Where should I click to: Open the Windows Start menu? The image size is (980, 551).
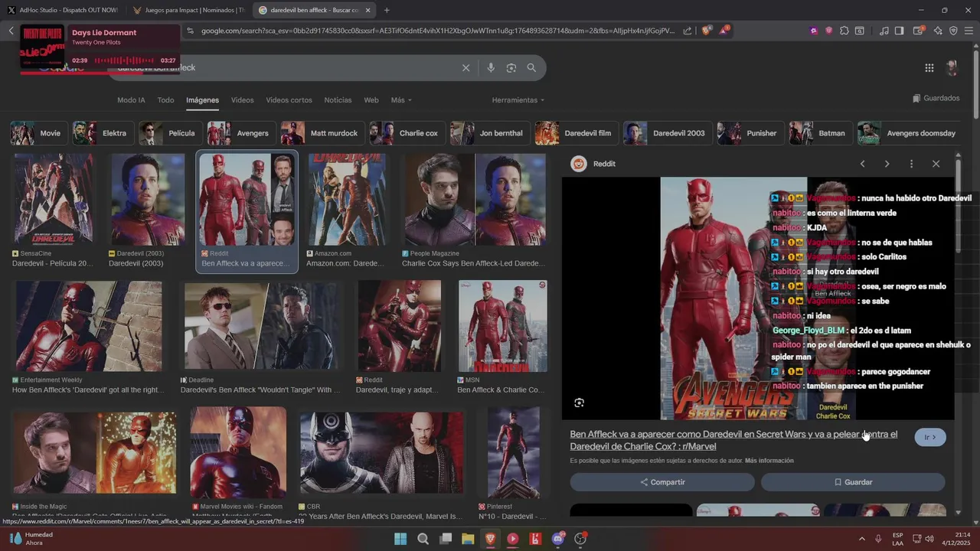(x=400, y=539)
